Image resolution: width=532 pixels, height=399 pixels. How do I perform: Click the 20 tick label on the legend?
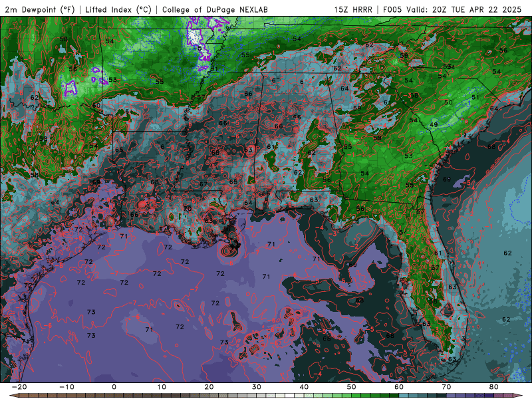[x=209, y=387]
